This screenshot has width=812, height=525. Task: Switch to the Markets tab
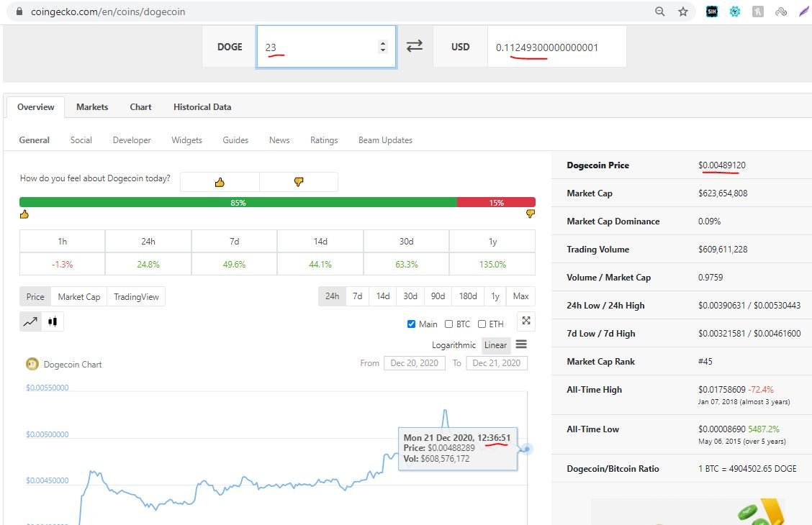92,107
